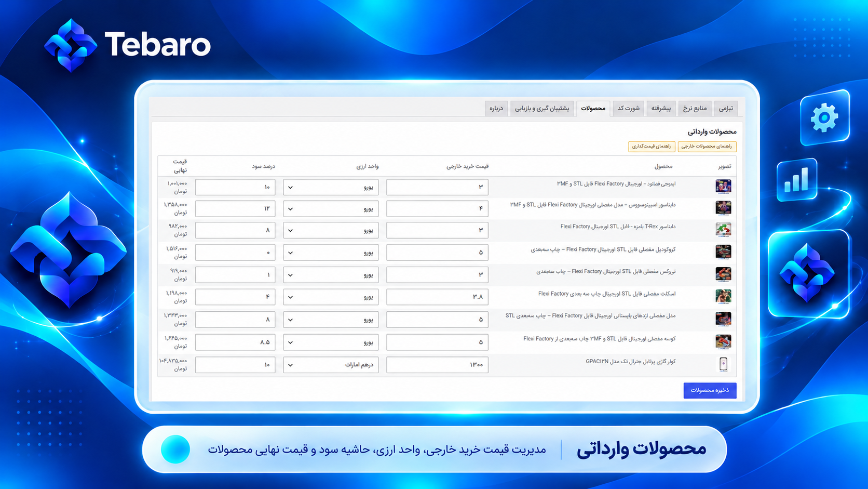Click profit percent field of the Spinosaurus row

point(235,209)
